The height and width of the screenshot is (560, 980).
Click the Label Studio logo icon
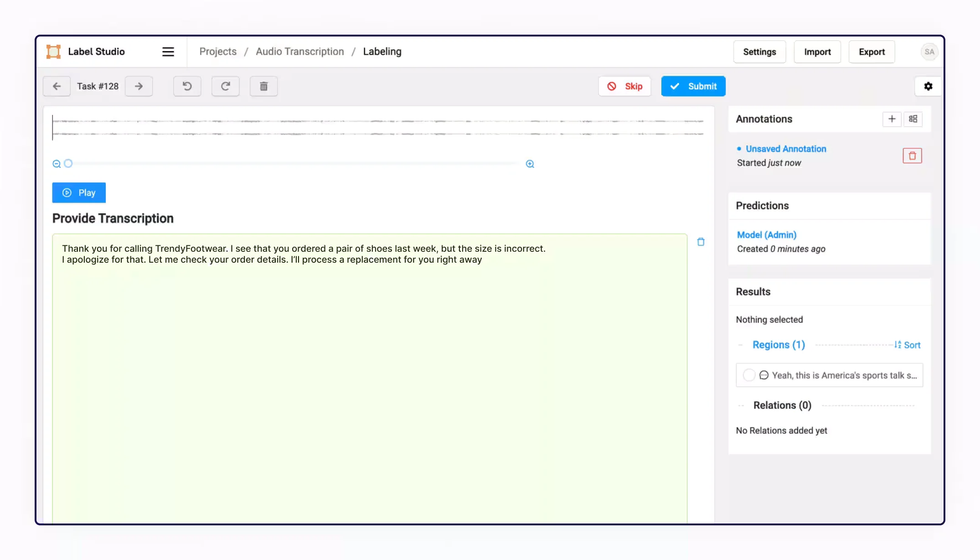53,52
